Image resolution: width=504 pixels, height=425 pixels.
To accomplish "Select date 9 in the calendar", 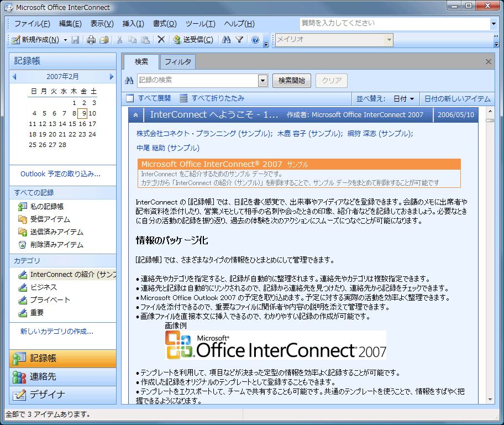I will [83, 113].
